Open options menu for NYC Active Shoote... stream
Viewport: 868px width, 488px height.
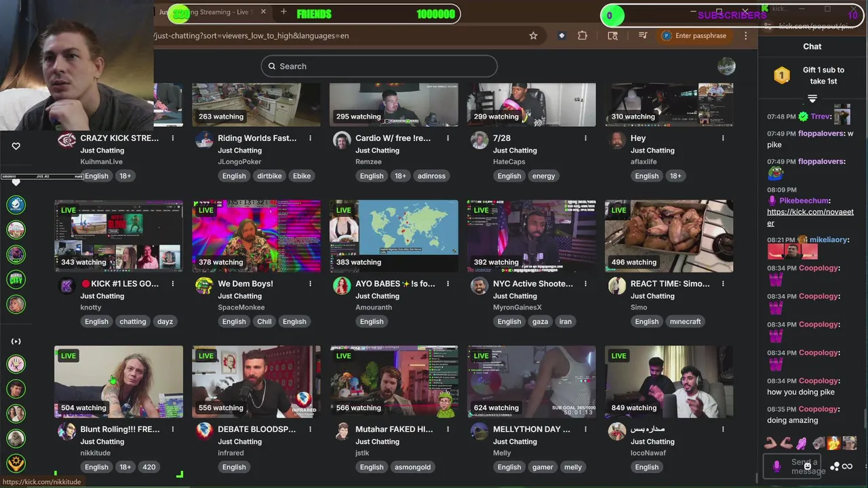pos(586,284)
